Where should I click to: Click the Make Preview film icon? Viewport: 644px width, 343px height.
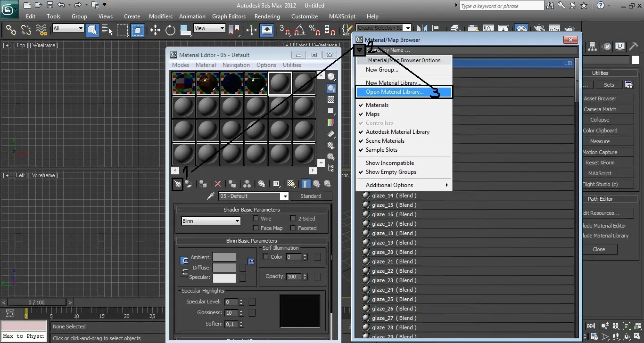[x=331, y=134]
